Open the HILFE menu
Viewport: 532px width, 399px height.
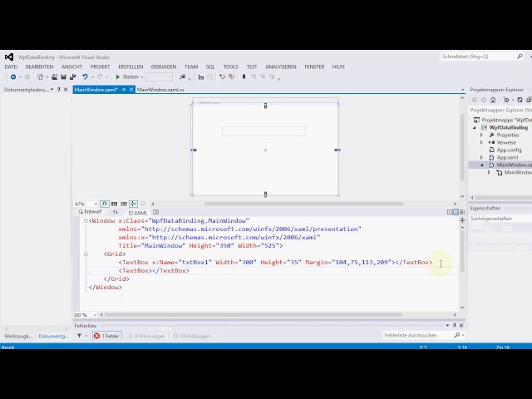coord(338,66)
